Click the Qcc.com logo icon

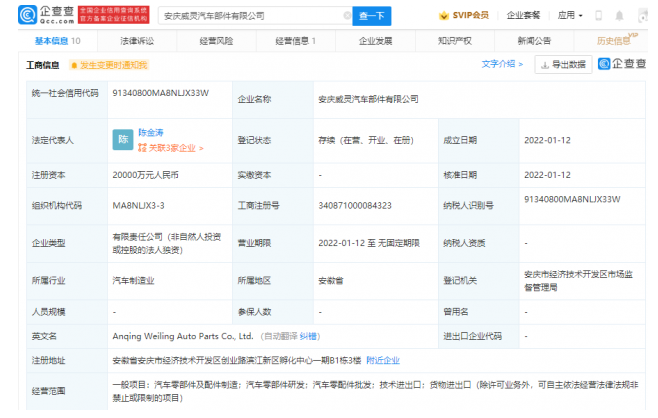(x=27, y=15)
